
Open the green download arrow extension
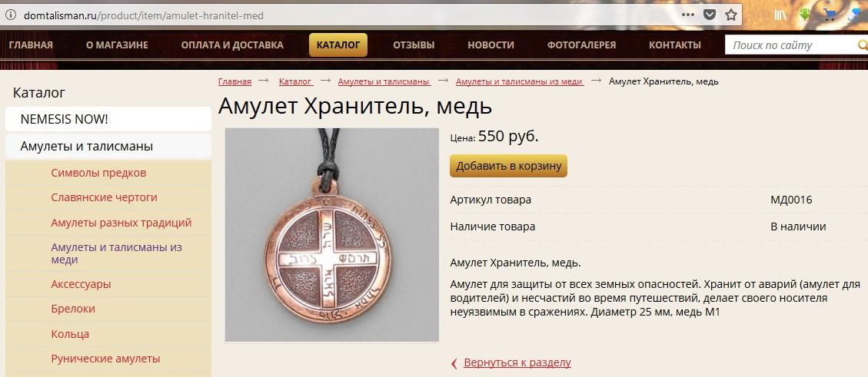[x=805, y=15]
